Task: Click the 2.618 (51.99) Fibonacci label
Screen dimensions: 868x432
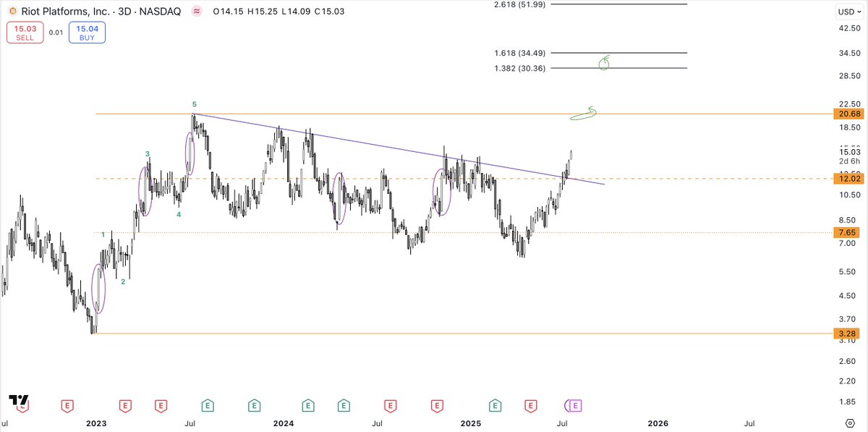Action: [519, 4]
